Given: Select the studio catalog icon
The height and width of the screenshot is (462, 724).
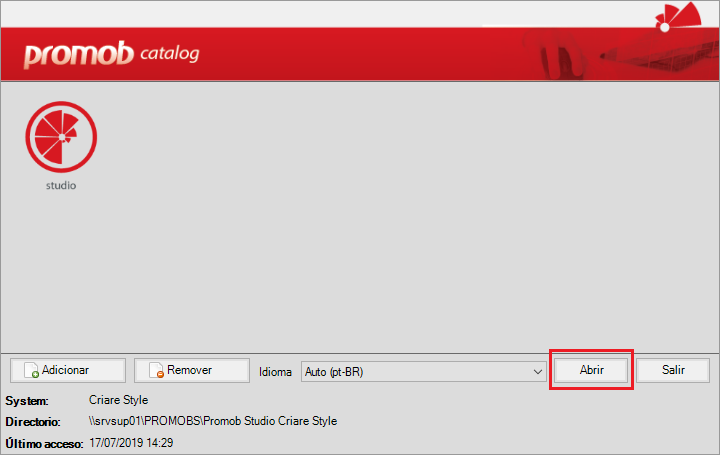Looking at the screenshot, I should click(x=61, y=138).
